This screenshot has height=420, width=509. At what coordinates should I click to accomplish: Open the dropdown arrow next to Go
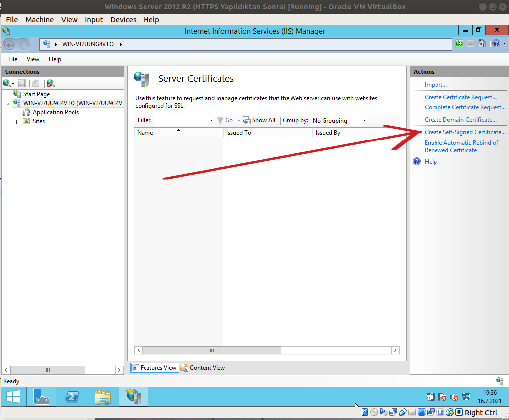click(239, 121)
